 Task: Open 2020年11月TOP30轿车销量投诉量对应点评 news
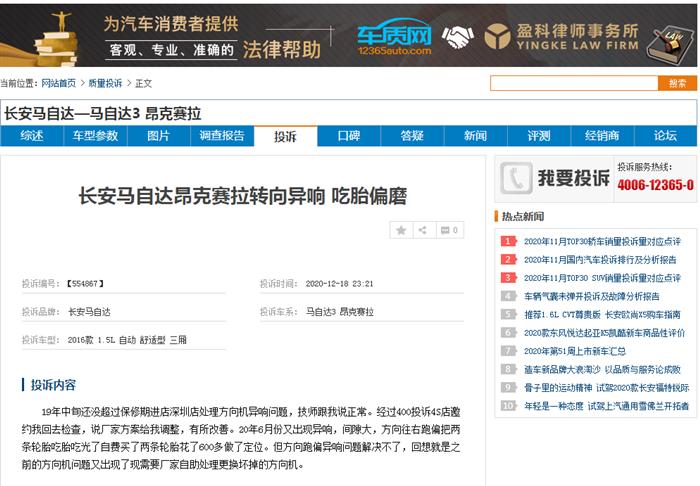(602, 241)
